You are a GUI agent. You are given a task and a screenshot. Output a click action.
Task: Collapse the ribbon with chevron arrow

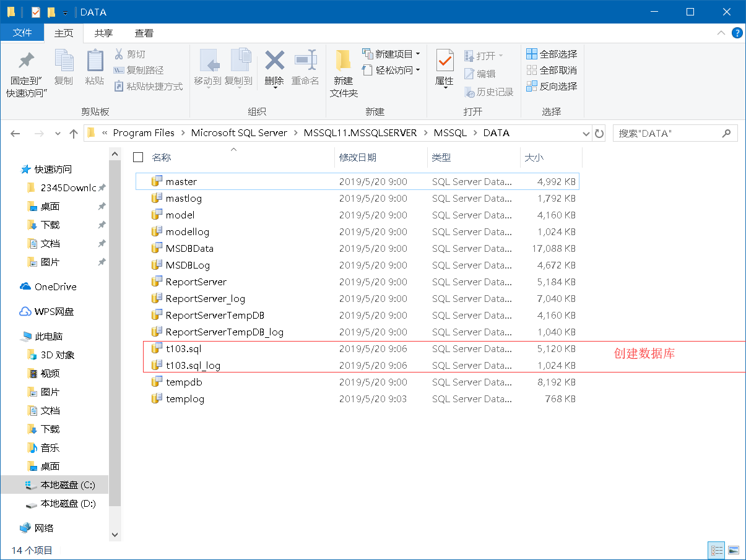[721, 33]
